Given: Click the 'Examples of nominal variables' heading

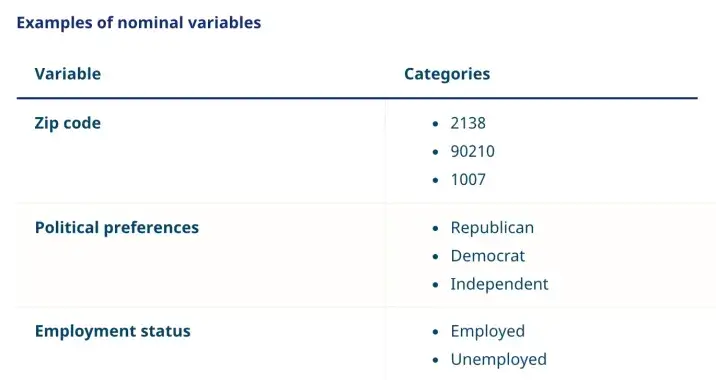Looking at the screenshot, I should coord(139,22).
